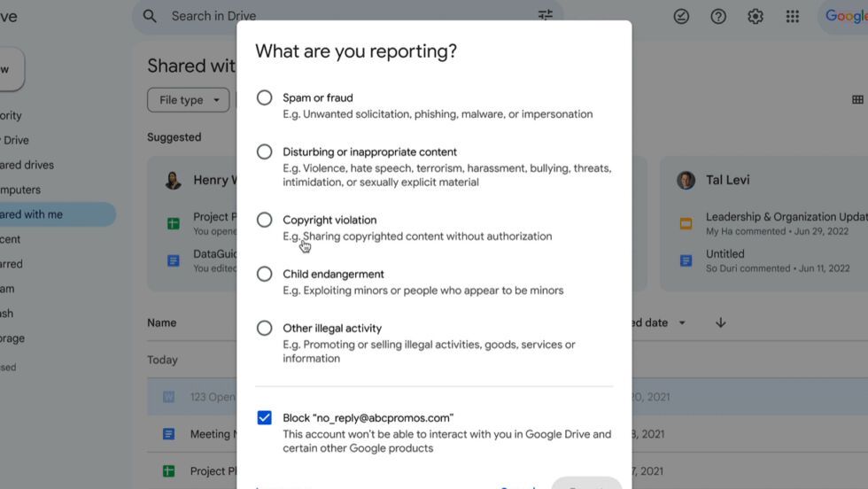Viewport: 868px width, 489px height.
Task: Open Computers in the sidebar
Action: coord(20,190)
